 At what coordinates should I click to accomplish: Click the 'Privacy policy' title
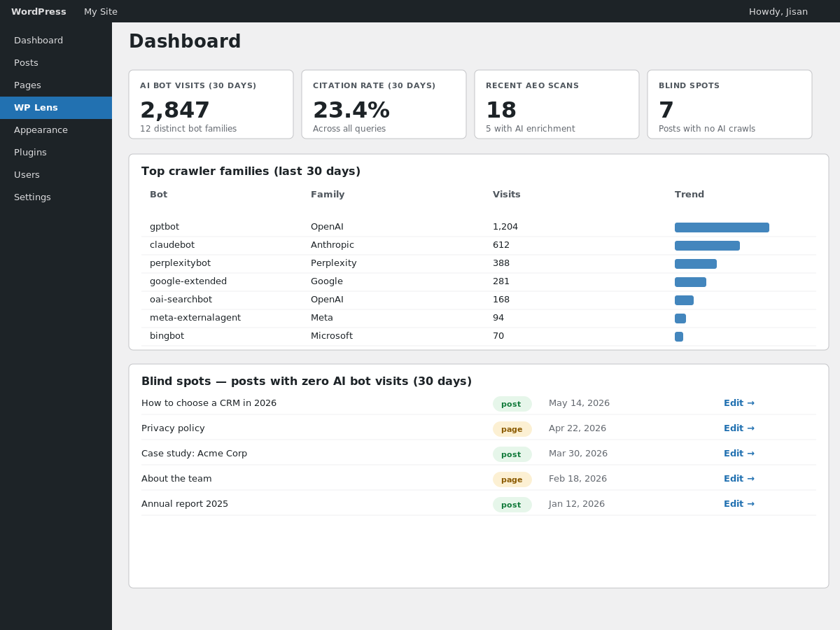click(x=173, y=428)
